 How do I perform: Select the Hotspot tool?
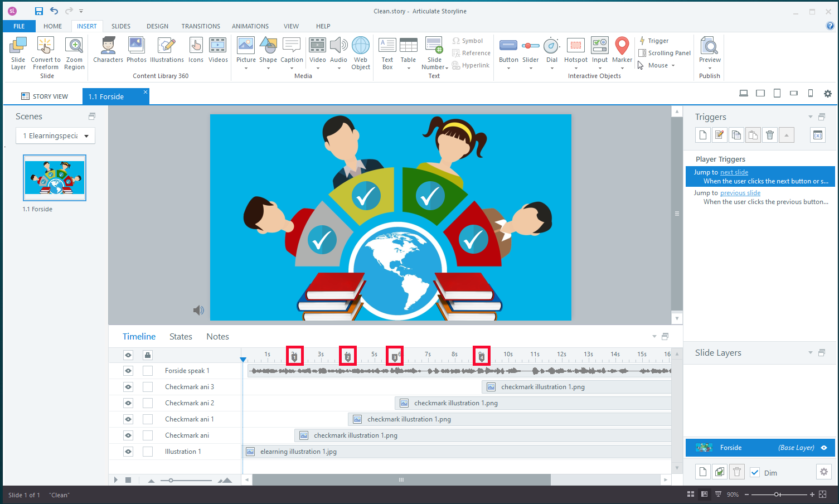click(x=576, y=49)
